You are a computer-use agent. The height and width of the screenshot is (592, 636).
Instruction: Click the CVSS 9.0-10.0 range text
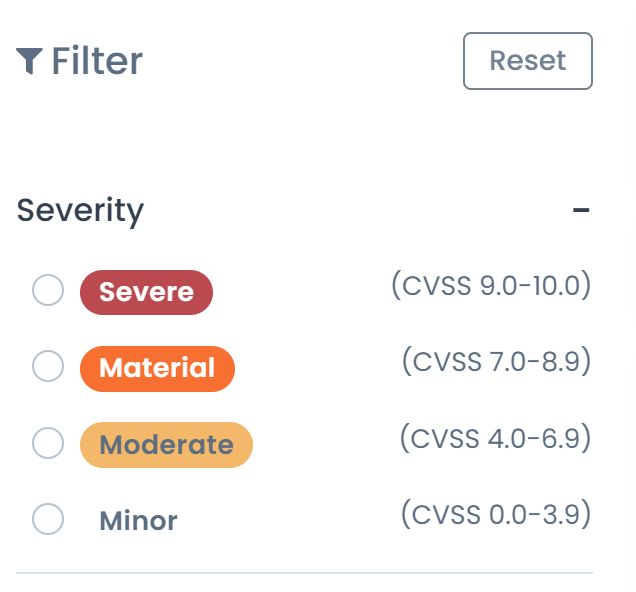(491, 286)
